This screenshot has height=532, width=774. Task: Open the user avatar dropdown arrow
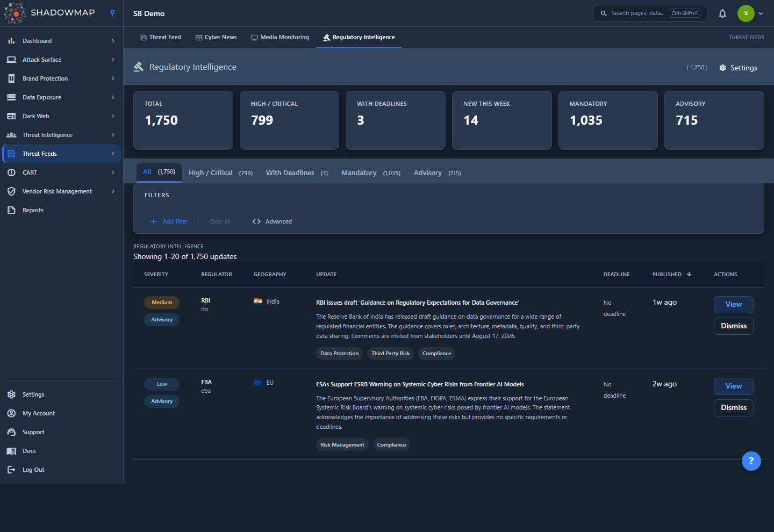click(761, 13)
